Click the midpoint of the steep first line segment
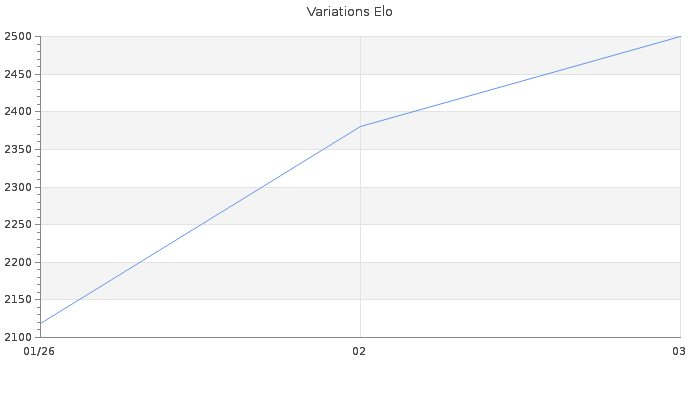 tap(200, 225)
